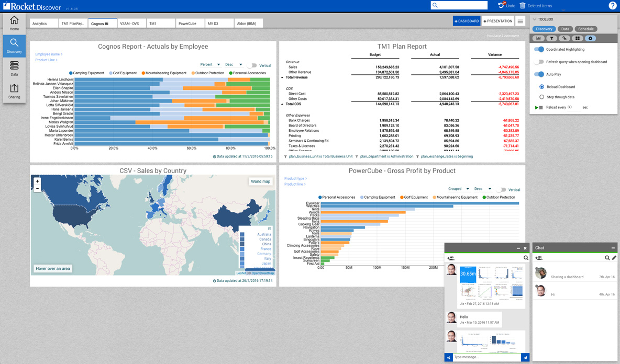Screen dimensions: 620x364
Task: Expand the Product type breadcrumb
Action: 295,179
